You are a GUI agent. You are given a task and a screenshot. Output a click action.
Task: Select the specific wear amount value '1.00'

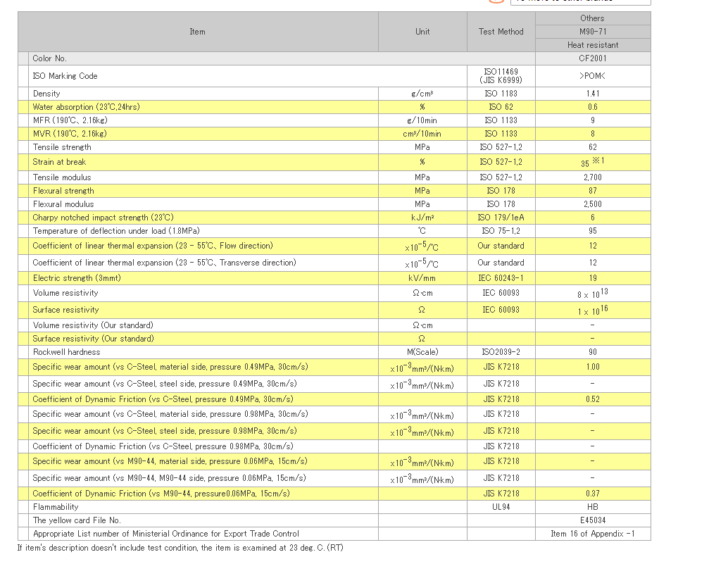(x=593, y=367)
